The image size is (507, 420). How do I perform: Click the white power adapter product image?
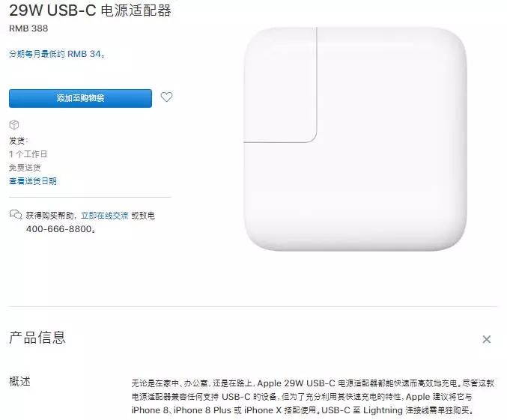pyautogui.click(x=355, y=139)
